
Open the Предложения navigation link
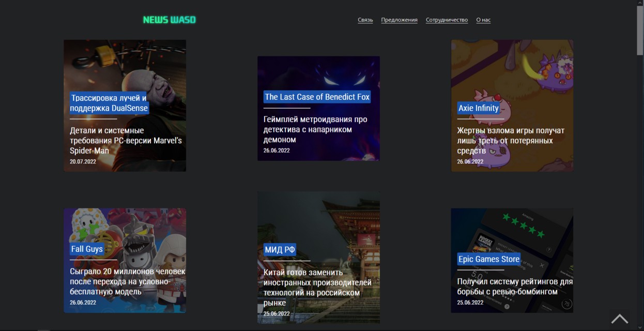(400, 20)
